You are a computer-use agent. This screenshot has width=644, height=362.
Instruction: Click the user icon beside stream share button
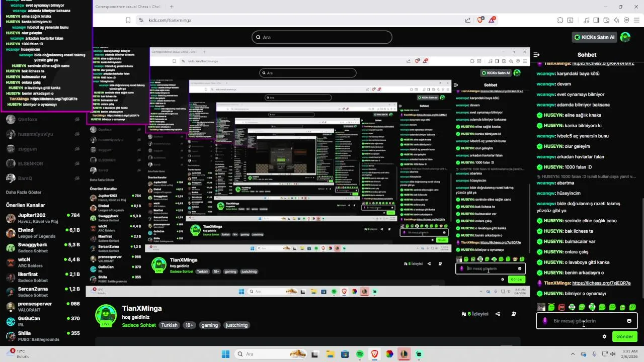(514, 314)
